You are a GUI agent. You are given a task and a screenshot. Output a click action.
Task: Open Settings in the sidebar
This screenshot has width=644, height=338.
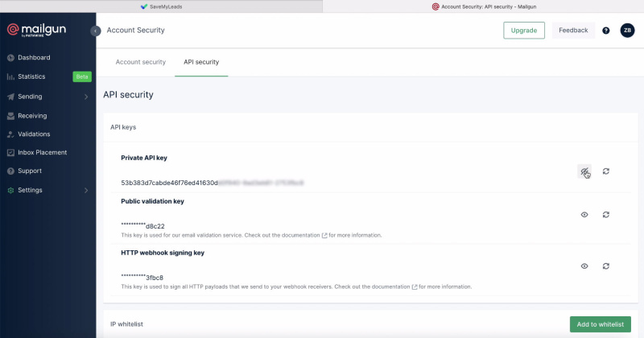click(30, 190)
